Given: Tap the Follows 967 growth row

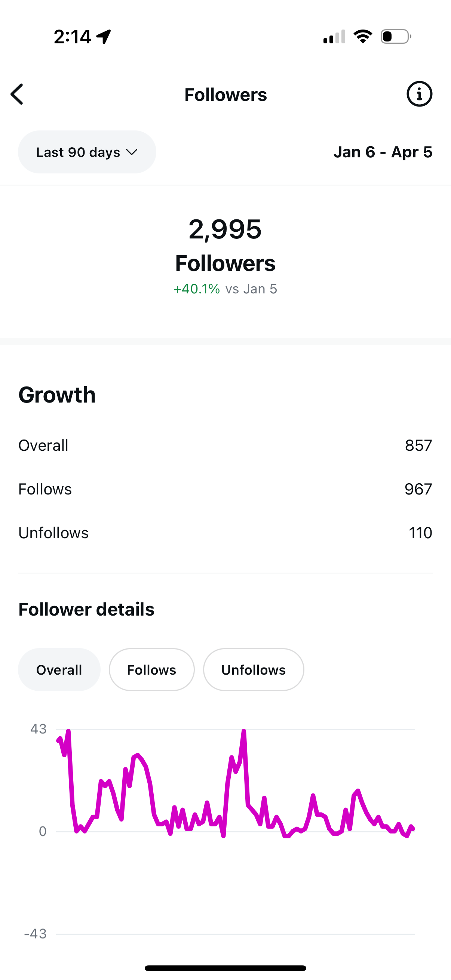Looking at the screenshot, I should (225, 489).
